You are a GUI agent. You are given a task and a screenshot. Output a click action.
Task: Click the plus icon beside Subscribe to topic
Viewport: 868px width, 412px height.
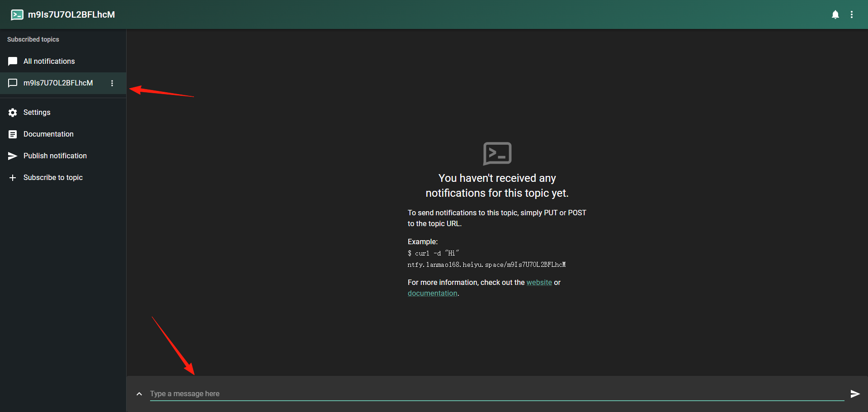pyautogui.click(x=13, y=178)
